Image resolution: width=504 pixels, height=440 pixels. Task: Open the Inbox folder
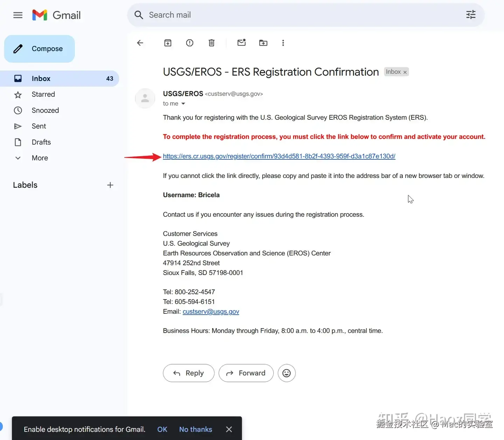[x=59, y=78]
